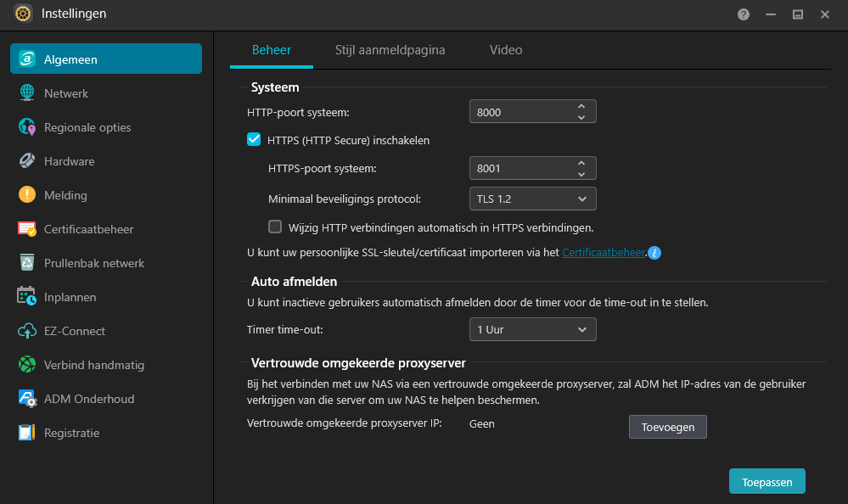Click the Melding exclamation icon
The image size is (848, 504).
26,194
